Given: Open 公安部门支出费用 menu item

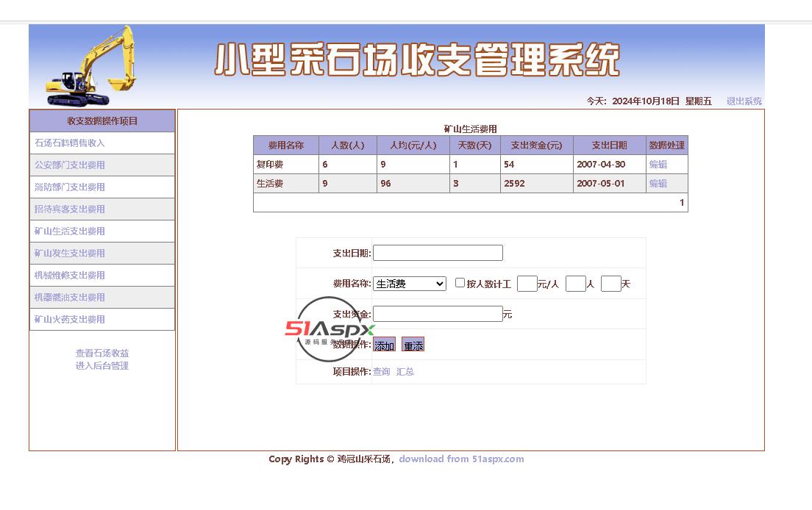Looking at the screenshot, I should click(x=69, y=165).
